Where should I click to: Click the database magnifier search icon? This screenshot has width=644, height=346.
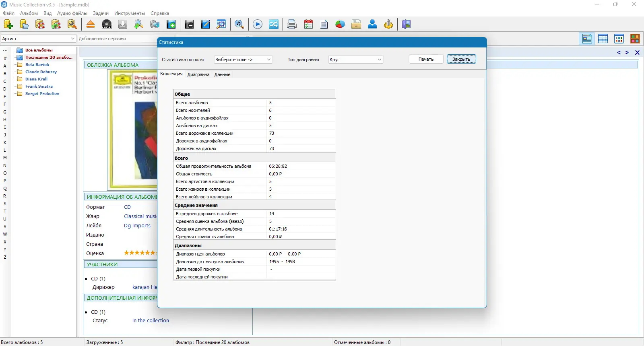point(72,25)
